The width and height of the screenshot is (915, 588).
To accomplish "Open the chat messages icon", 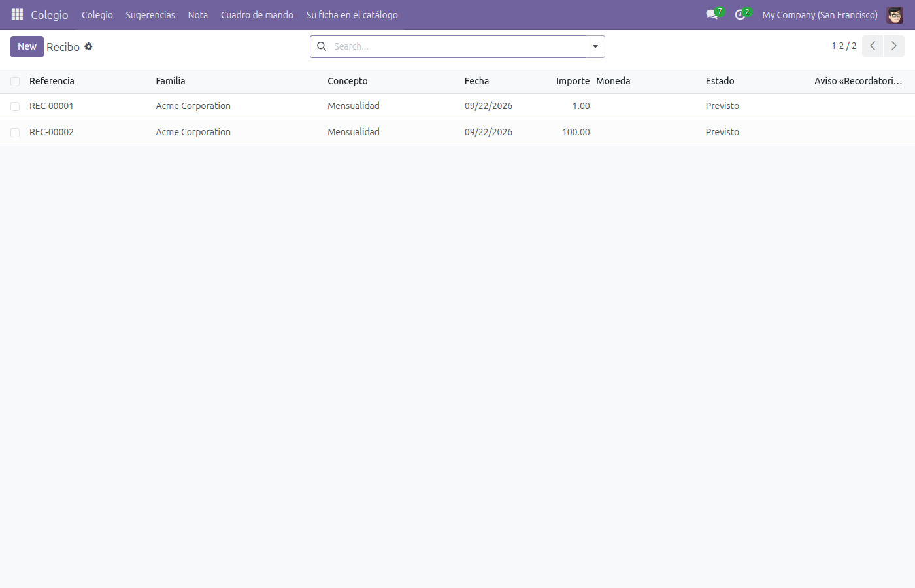I will coord(712,14).
